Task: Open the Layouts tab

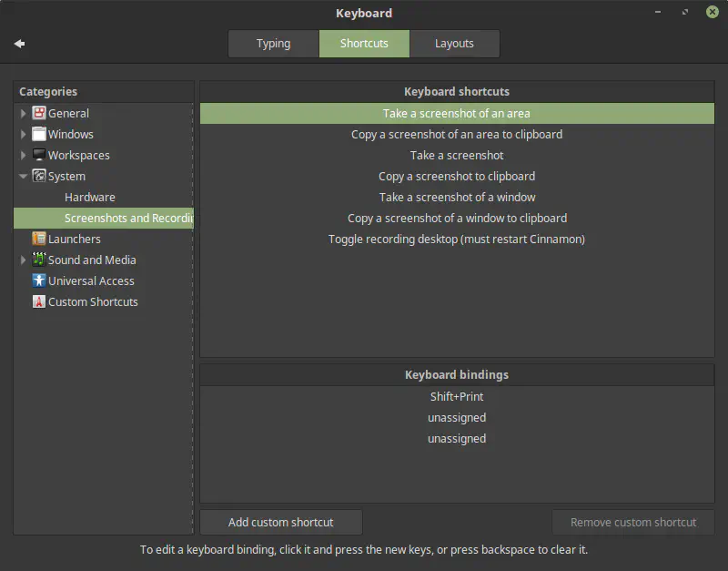Action: [x=454, y=44]
